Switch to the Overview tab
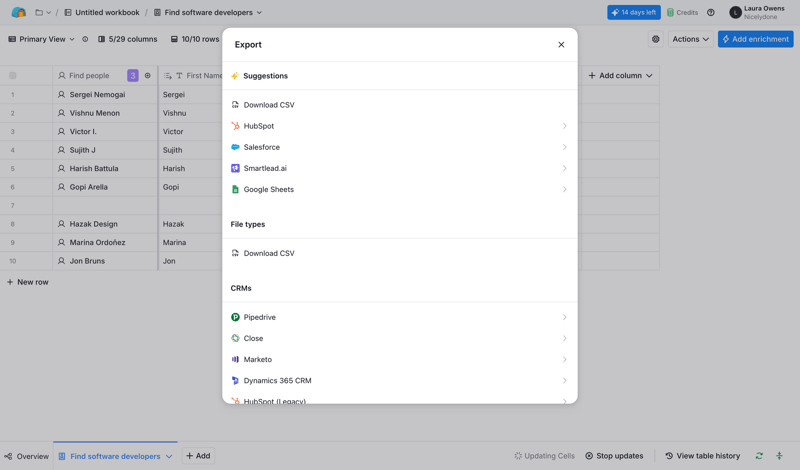Image resolution: width=800 pixels, height=470 pixels. point(27,456)
